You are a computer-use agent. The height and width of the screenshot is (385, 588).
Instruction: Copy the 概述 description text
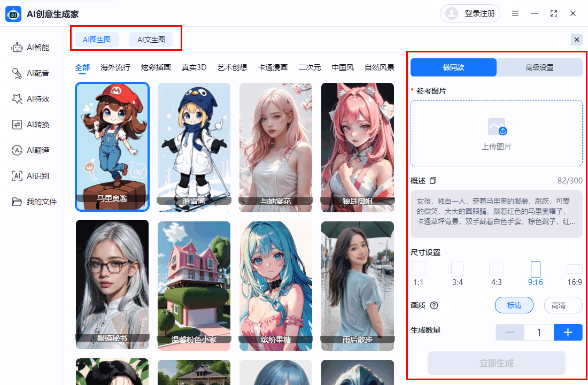(434, 181)
